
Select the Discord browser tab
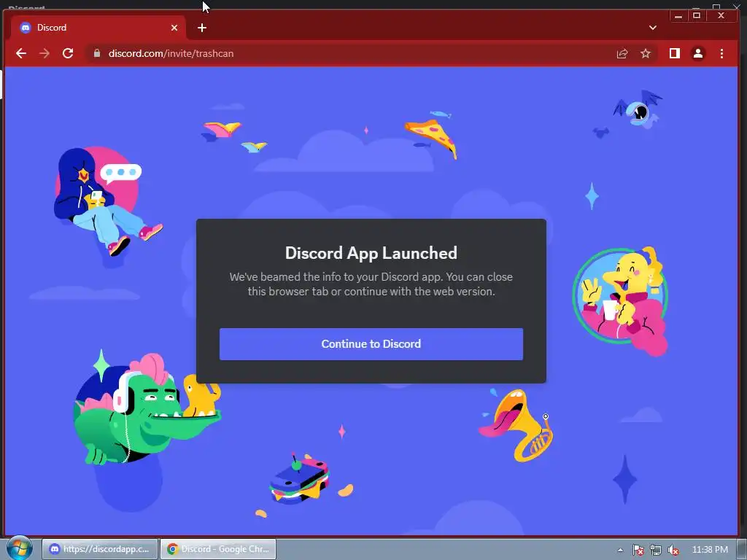[98, 28]
